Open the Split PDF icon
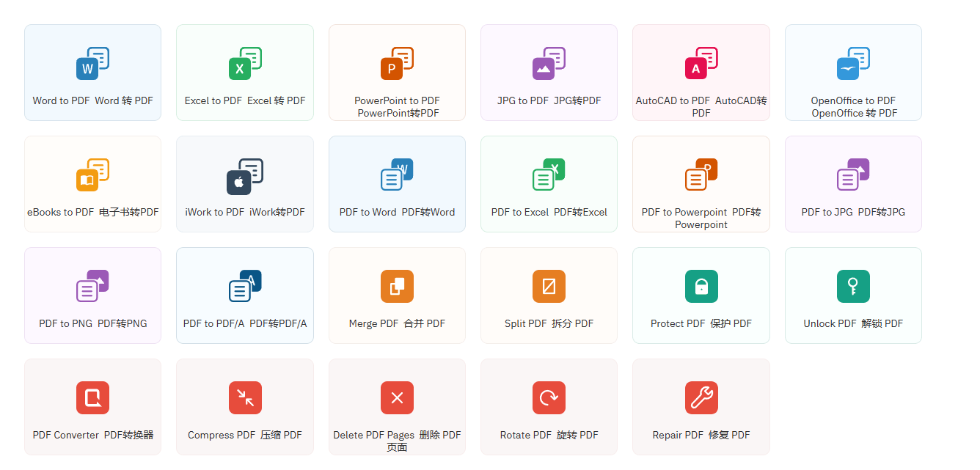Viewport: 980px width, 470px height. (x=549, y=287)
